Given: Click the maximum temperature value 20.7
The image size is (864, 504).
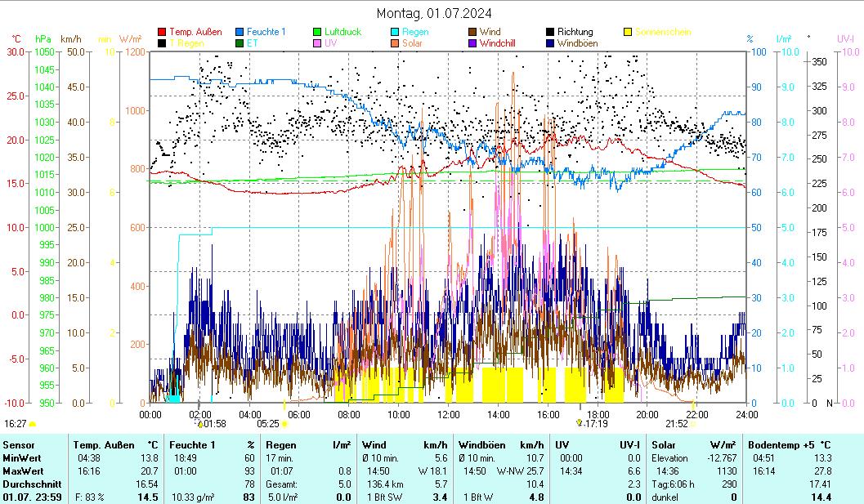Looking at the screenshot, I should (149, 471).
